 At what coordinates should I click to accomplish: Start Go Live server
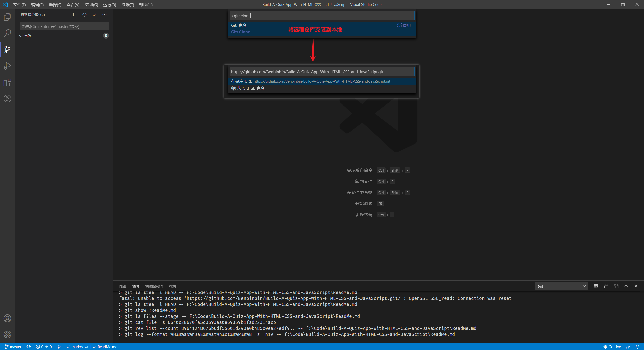[x=612, y=347]
